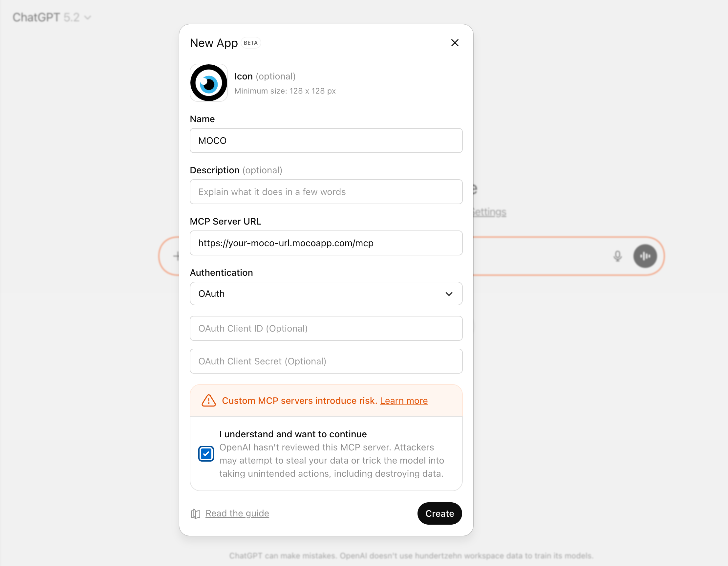Click the MOCO eye app icon thumbnail
This screenshot has height=566, width=728.
209,83
